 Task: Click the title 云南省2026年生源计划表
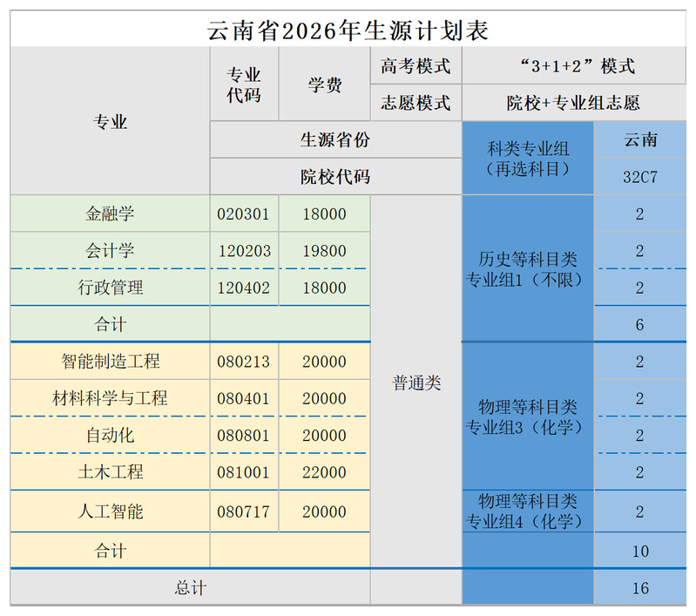(x=348, y=30)
